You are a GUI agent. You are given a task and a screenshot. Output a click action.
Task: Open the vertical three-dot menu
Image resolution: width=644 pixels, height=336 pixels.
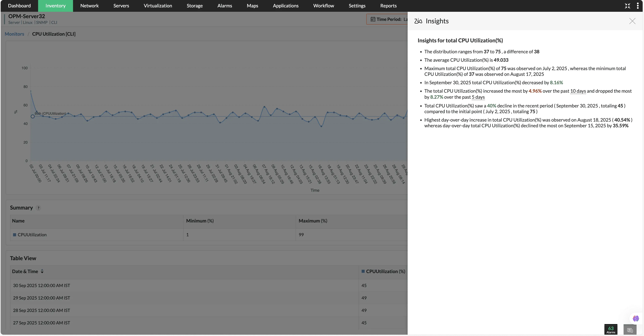(638, 6)
